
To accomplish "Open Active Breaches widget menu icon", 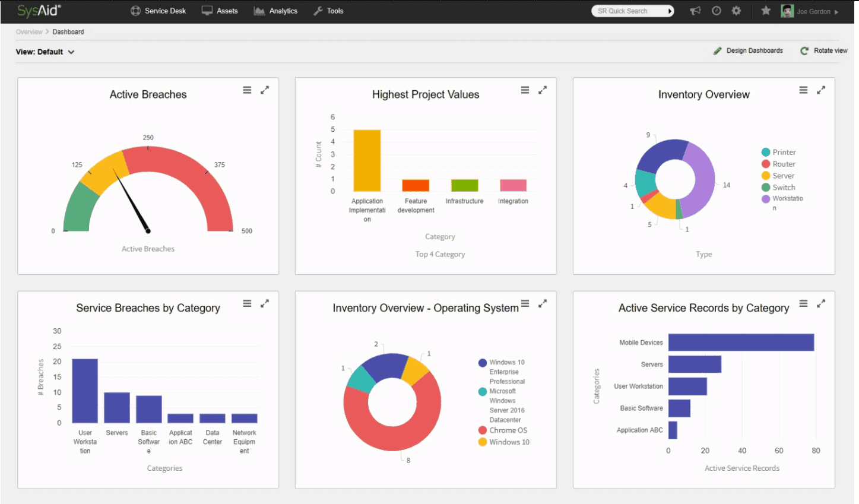I will pos(247,90).
